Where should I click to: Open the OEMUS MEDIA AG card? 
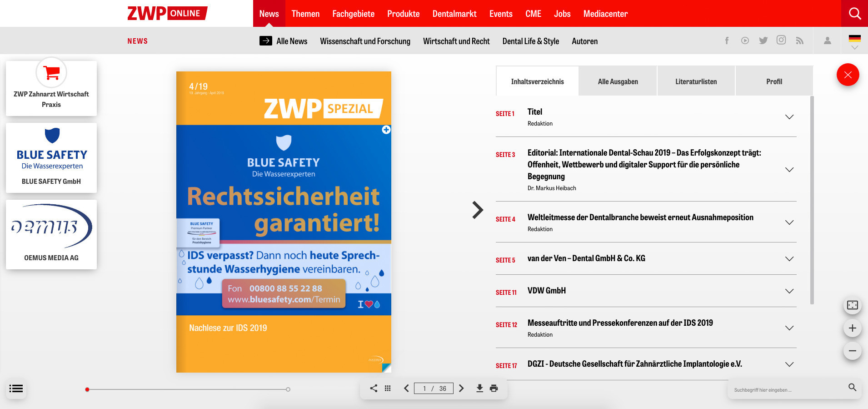click(51, 234)
